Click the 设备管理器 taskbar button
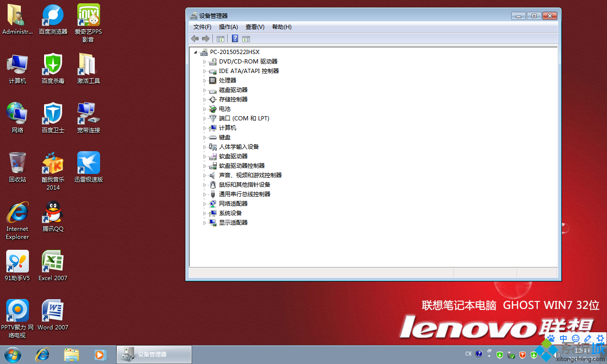Image resolution: width=607 pixels, height=364 pixels. coord(153,355)
